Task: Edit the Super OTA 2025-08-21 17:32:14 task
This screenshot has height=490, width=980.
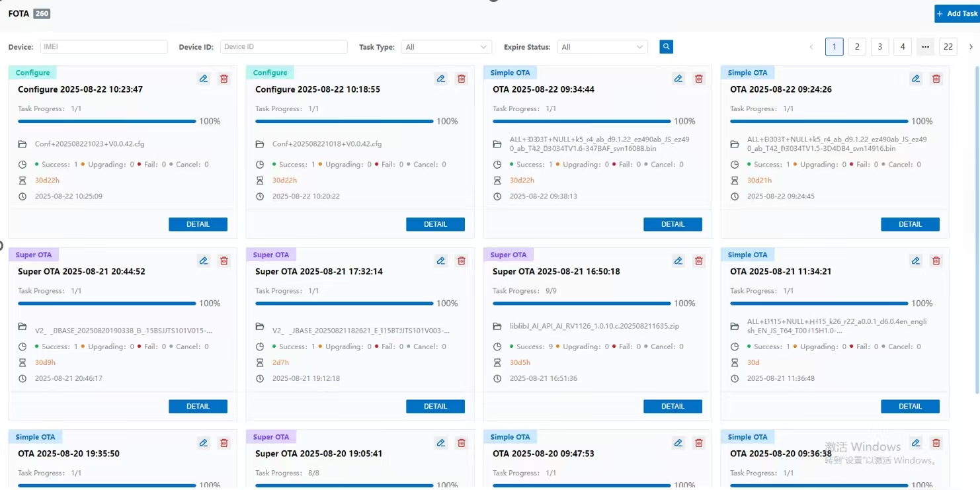Action: tap(441, 261)
